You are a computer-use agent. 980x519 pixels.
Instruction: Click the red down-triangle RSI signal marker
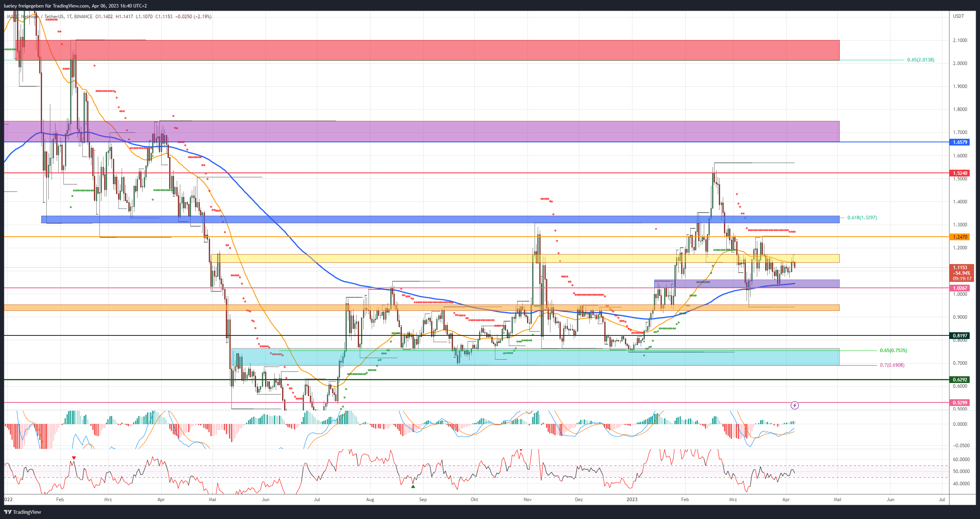click(x=74, y=458)
